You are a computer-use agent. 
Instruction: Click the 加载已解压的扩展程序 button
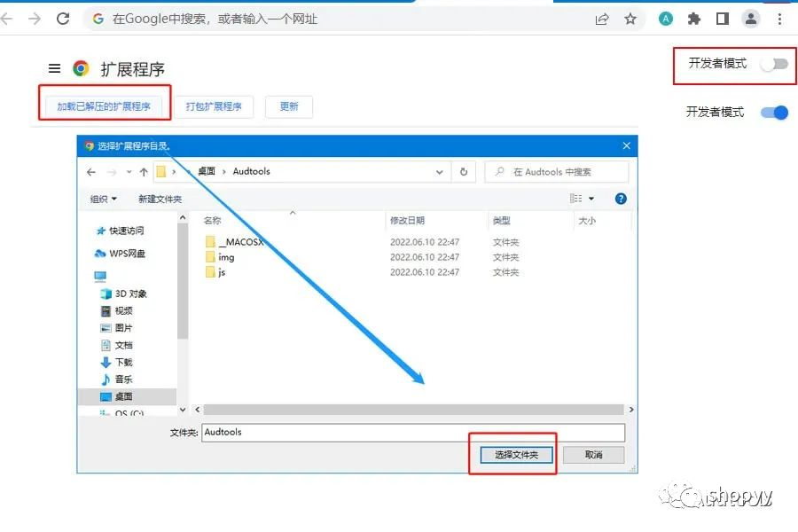pos(105,104)
